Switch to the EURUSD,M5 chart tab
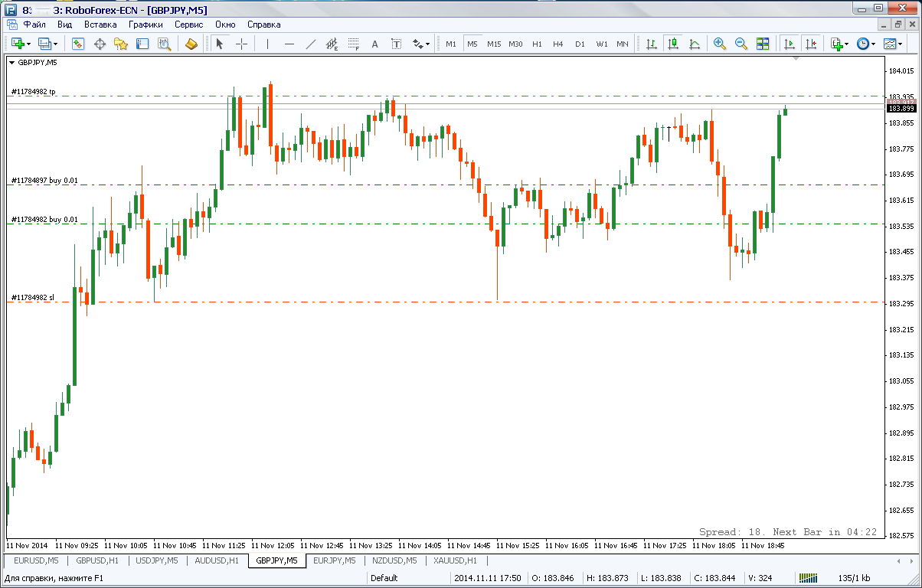Viewport: 922px width, 588px height. [36, 561]
